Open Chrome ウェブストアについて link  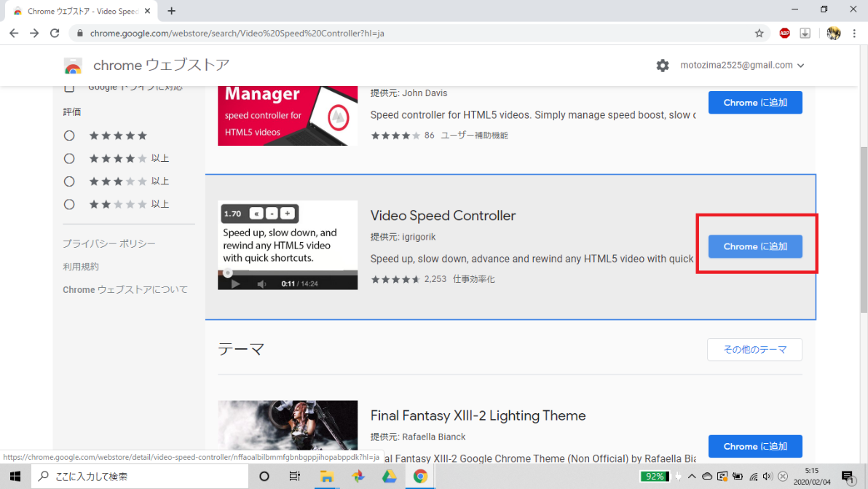125,289
